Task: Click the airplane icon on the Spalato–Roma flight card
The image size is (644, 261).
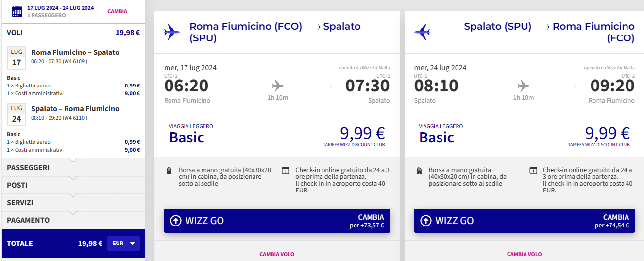Action: (422, 32)
